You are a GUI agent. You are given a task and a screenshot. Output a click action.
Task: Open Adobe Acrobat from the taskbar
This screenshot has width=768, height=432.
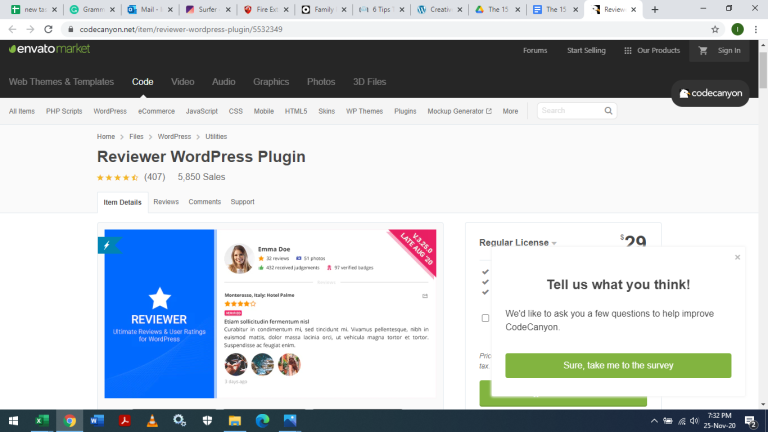tap(124, 421)
